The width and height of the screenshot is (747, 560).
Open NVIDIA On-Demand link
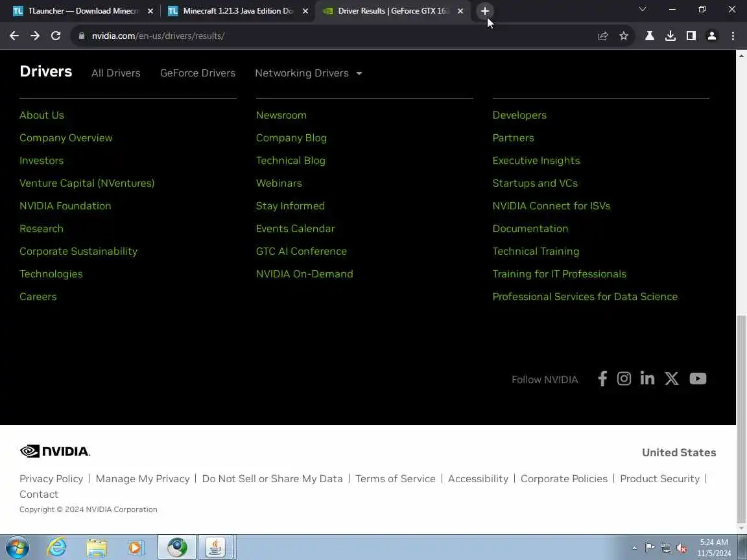(x=304, y=274)
